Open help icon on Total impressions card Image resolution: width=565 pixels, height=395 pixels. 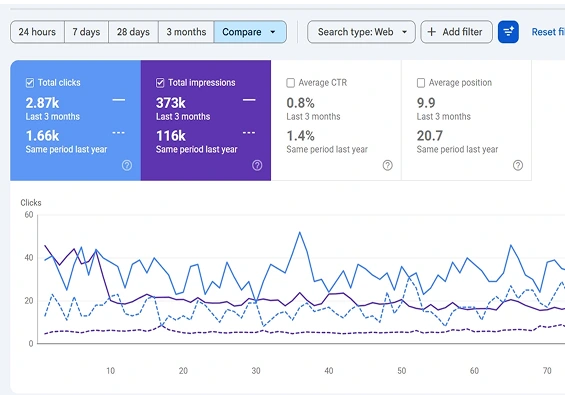[x=257, y=165]
